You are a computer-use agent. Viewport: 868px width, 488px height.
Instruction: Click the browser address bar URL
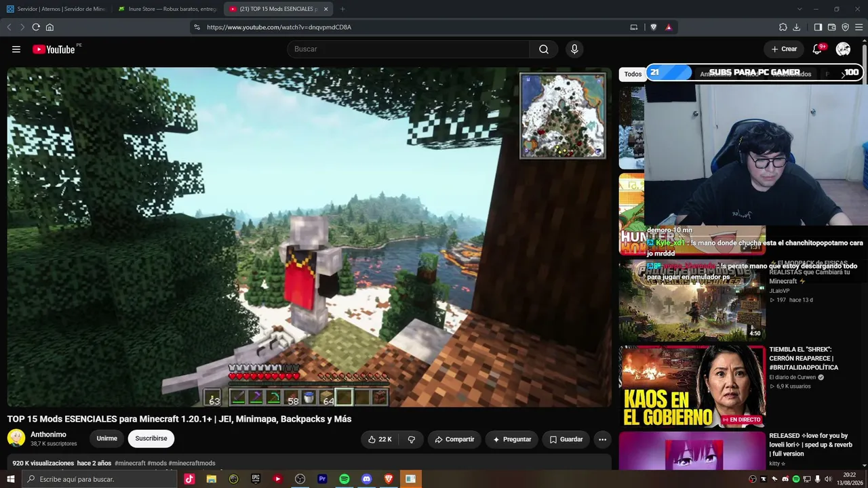279,27
